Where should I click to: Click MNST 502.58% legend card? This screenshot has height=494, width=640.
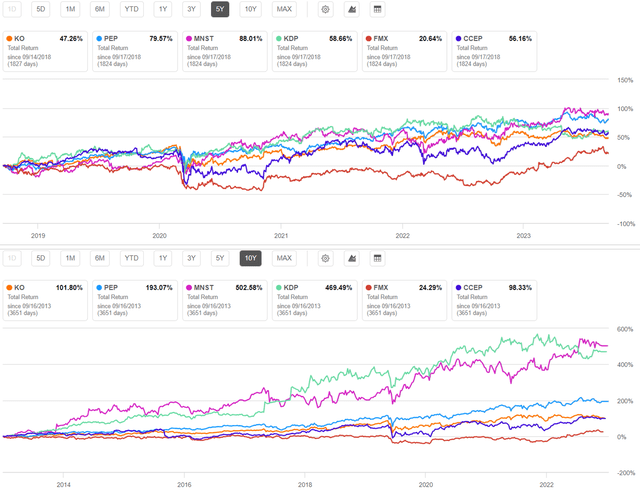[224, 300]
